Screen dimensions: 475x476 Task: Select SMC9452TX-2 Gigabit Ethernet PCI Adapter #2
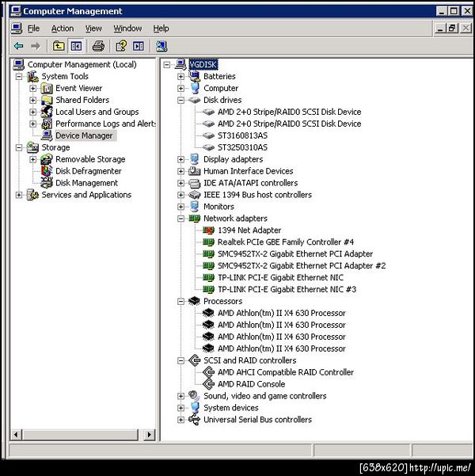[302, 265]
